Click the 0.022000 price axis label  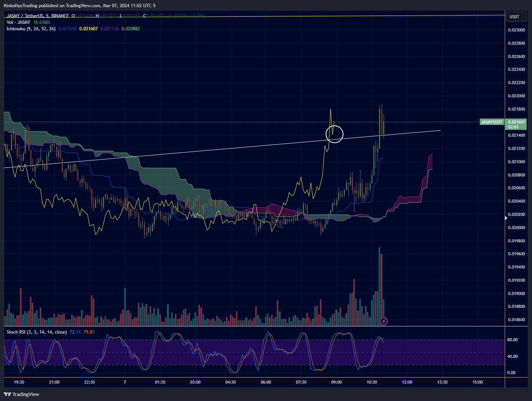pos(516,96)
